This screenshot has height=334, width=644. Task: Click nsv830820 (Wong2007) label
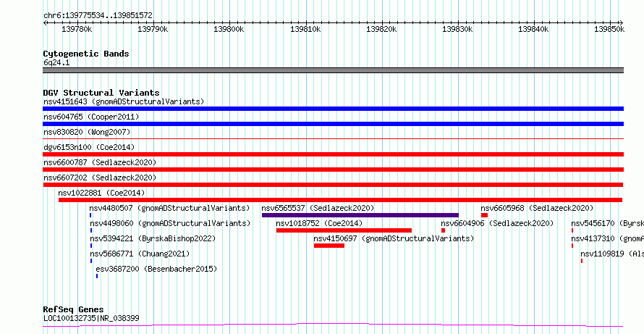pyautogui.click(x=87, y=132)
